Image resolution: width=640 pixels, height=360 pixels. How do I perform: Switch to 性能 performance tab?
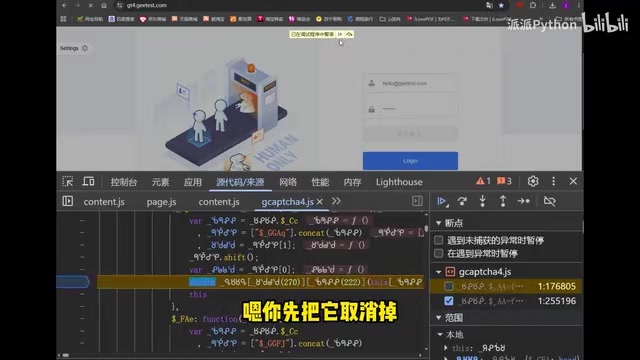click(320, 182)
